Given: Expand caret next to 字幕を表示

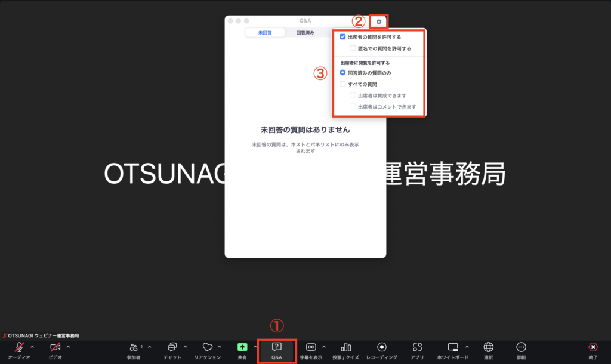Looking at the screenshot, I should point(324,346).
